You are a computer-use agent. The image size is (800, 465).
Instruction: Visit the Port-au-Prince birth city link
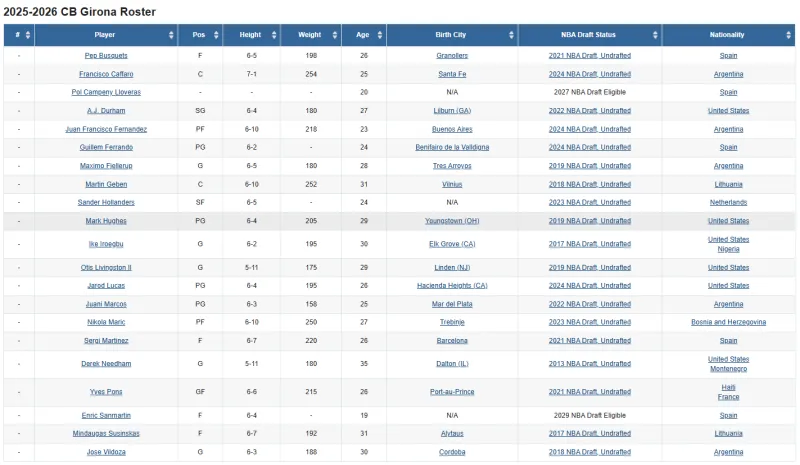(x=452, y=392)
